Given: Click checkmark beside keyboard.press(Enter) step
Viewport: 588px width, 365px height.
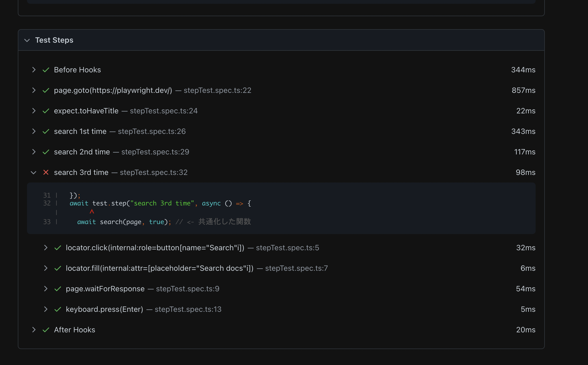Looking at the screenshot, I should point(58,309).
